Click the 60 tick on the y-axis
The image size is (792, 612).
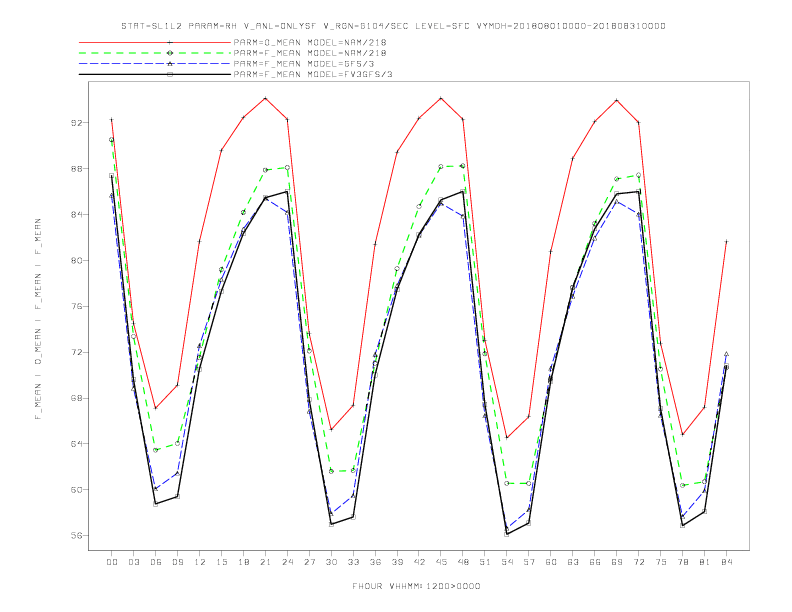pos(75,490)
